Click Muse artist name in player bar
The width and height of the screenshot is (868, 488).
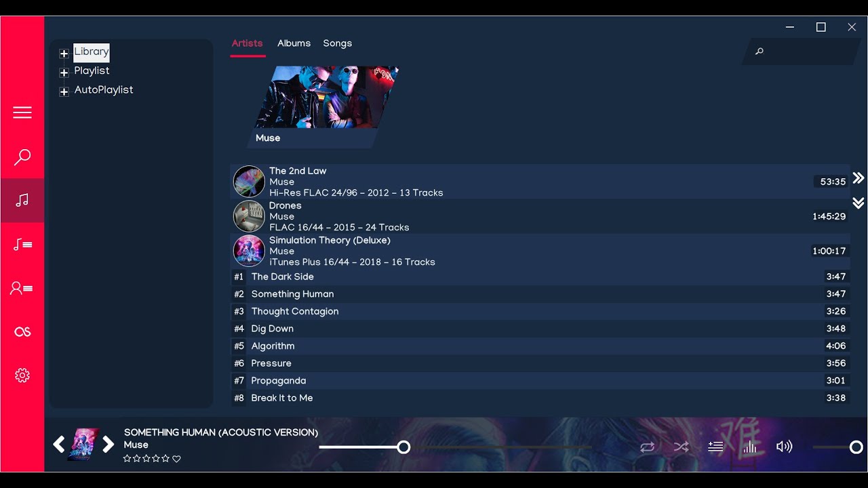tap(136, 445)
